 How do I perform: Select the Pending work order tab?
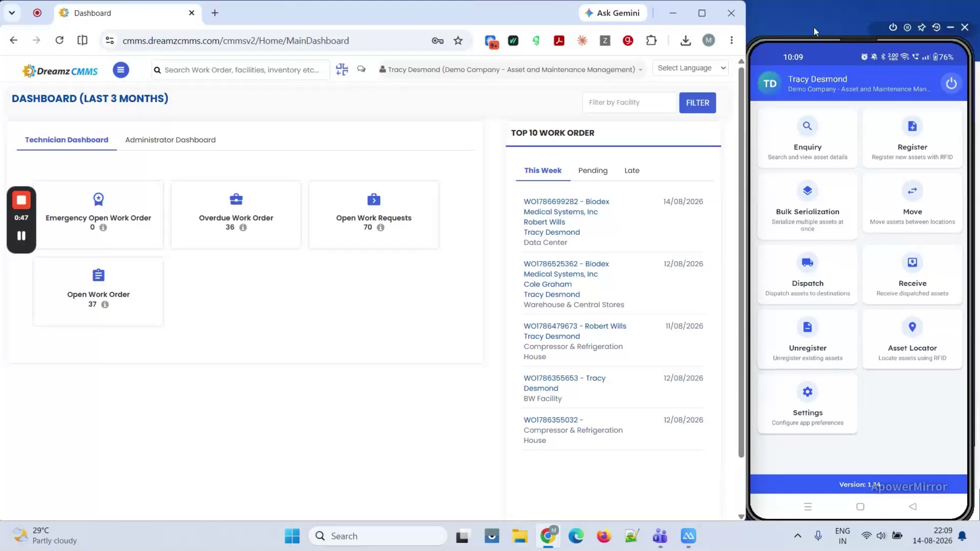pos(592,171)
